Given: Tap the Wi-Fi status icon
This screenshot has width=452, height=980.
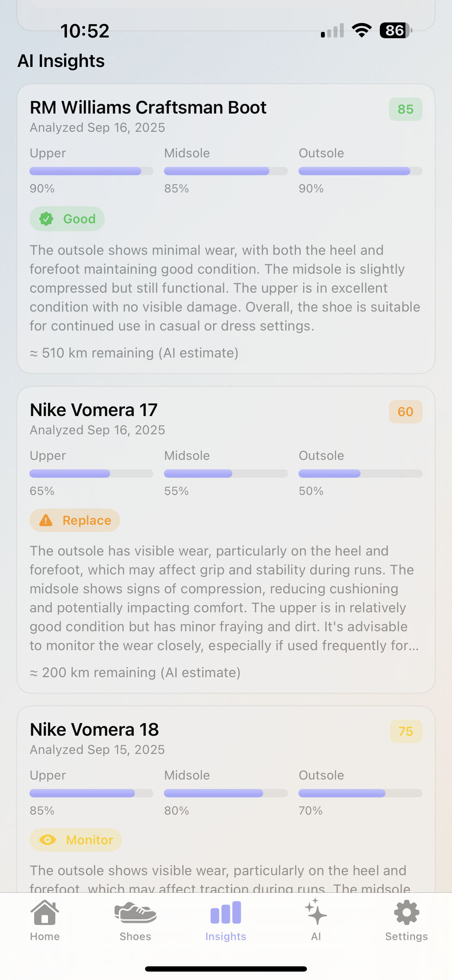Looking at the screenshot, I should [x=360, y=30].
